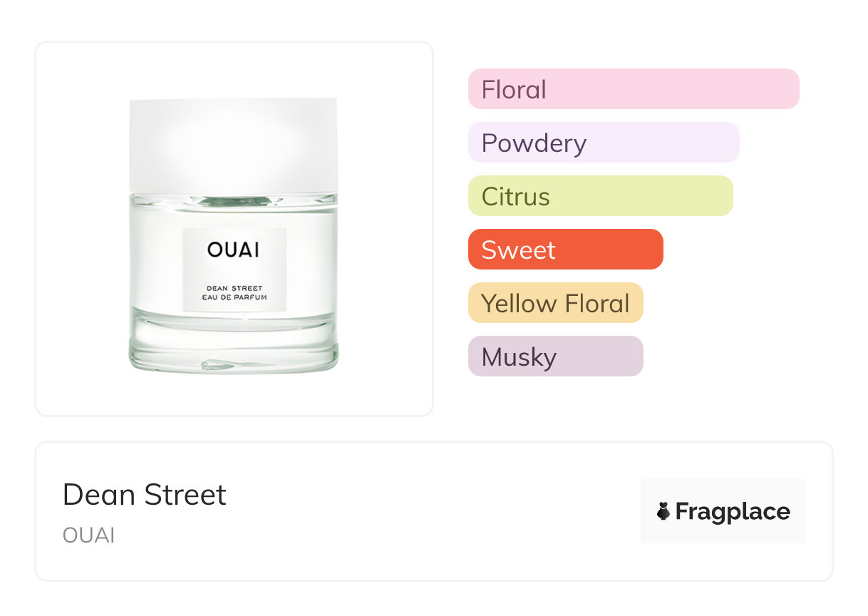Click the Yellow Floral label text

[556, 304]
